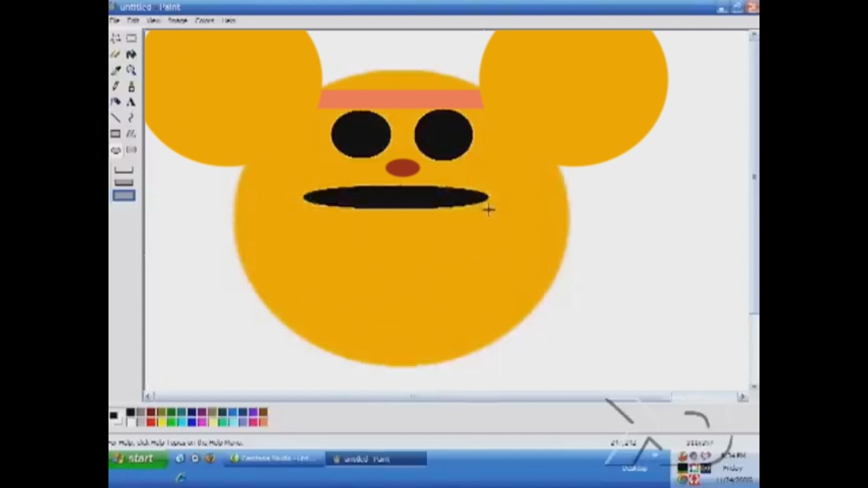Pick dark red from the palette top row
The image size is (868, 488).
click(151, 412)
